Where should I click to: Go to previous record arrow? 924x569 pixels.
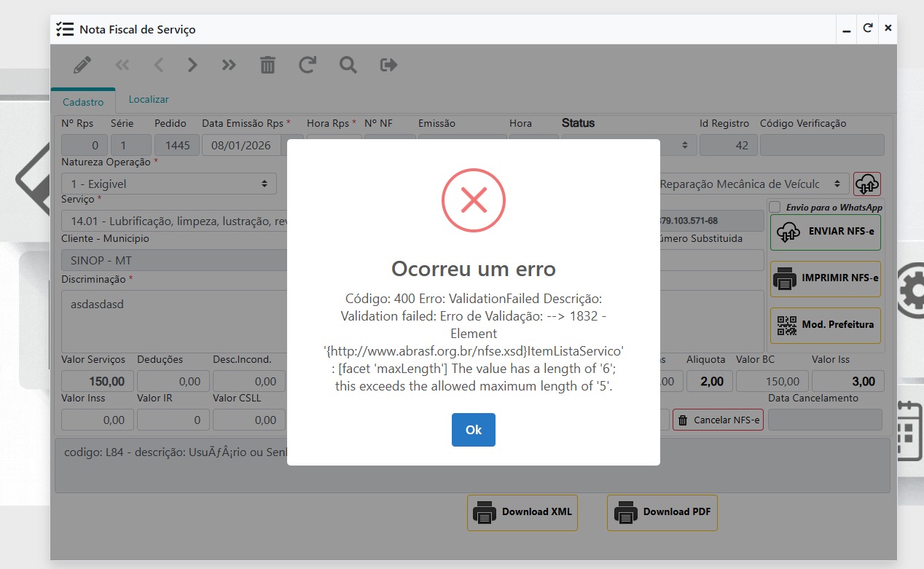tap(158, 65)
